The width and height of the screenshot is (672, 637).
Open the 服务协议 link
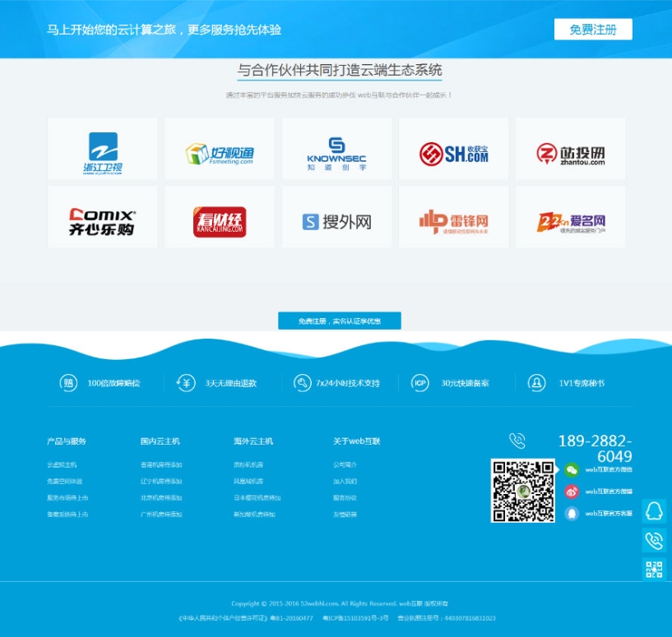click(345, 498)
